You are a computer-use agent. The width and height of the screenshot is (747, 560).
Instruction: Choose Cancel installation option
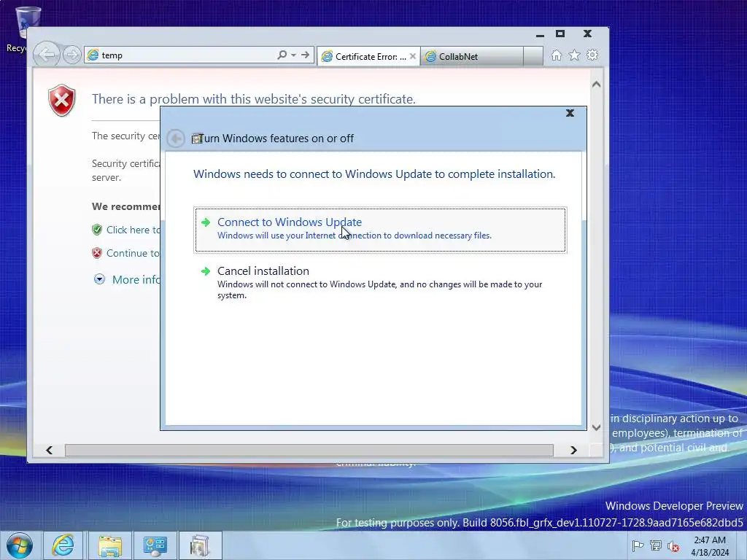(380, 282)
